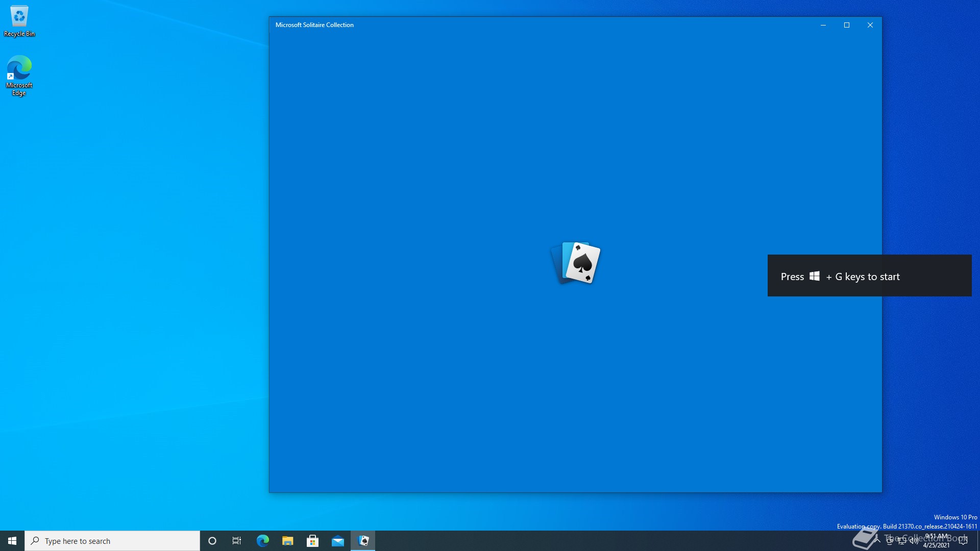Viewport: 980px width, 551px height.
Task: Open the Mail app on taskbar
Action: tap(337, 541)
